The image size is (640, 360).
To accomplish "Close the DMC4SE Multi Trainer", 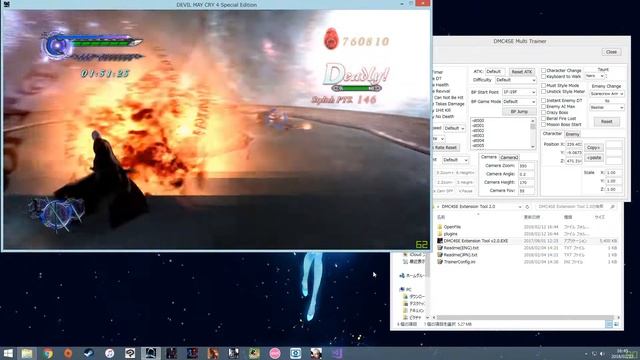I will [x=611, y=52].
